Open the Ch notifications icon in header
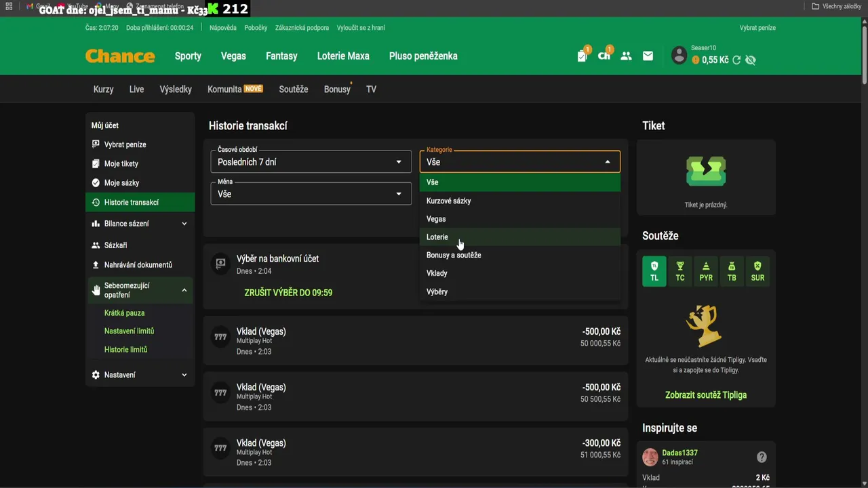 click(604, 56)
